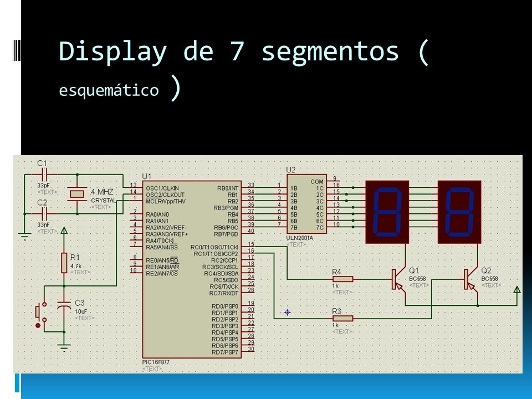Image resolution: width=532 pixels, height=399 pixels.
Task: Click the '4.7k' value under R1
Action: (x=76, y=267)
